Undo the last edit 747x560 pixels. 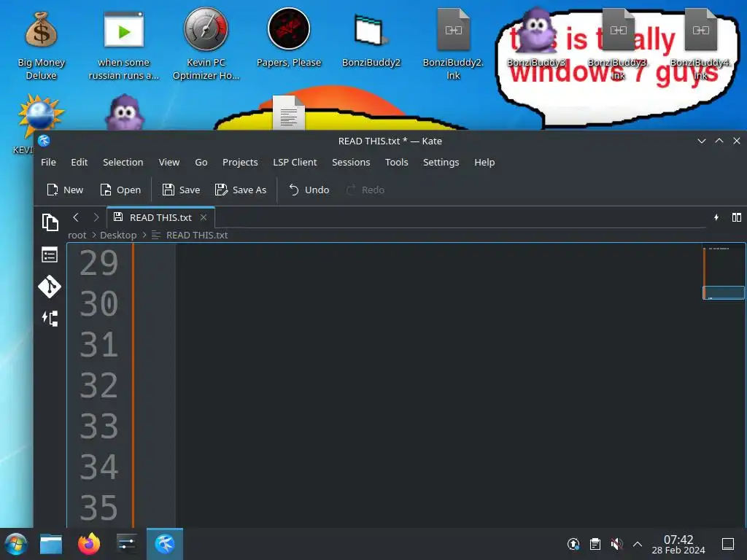[x=309, y=190]
